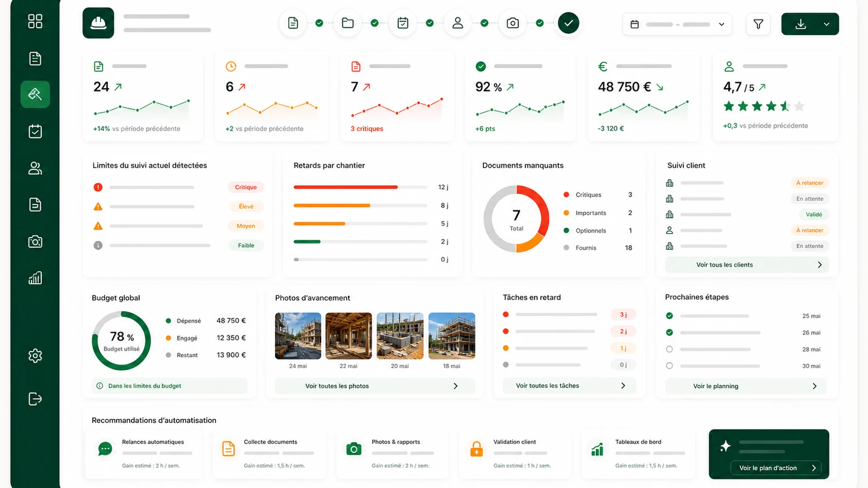
Task: Click the 12 j delay progress bar
Action: (361, 187)
